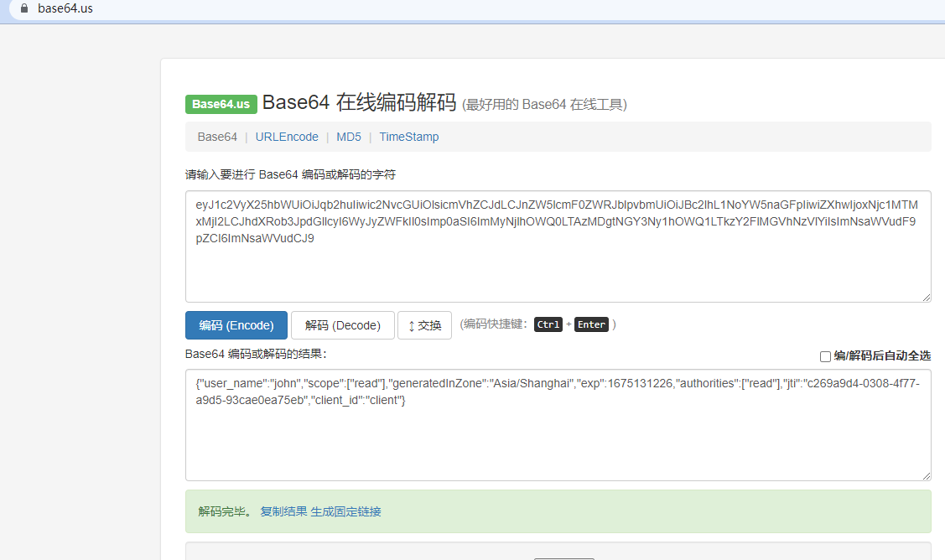945x560 pixels.
Task: Click the 生成固定链接 link
Action: pos(346,511)
